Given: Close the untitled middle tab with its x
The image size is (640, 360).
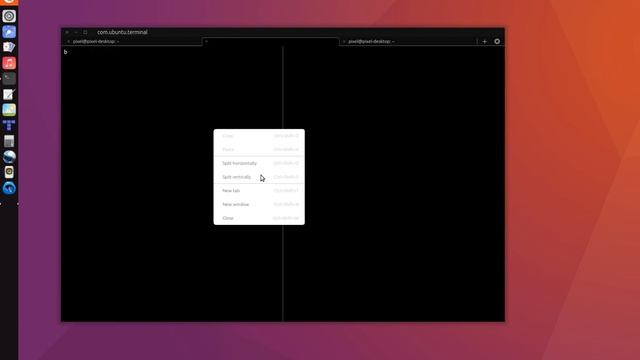Looking at the screenshot, I should [206, 41].
